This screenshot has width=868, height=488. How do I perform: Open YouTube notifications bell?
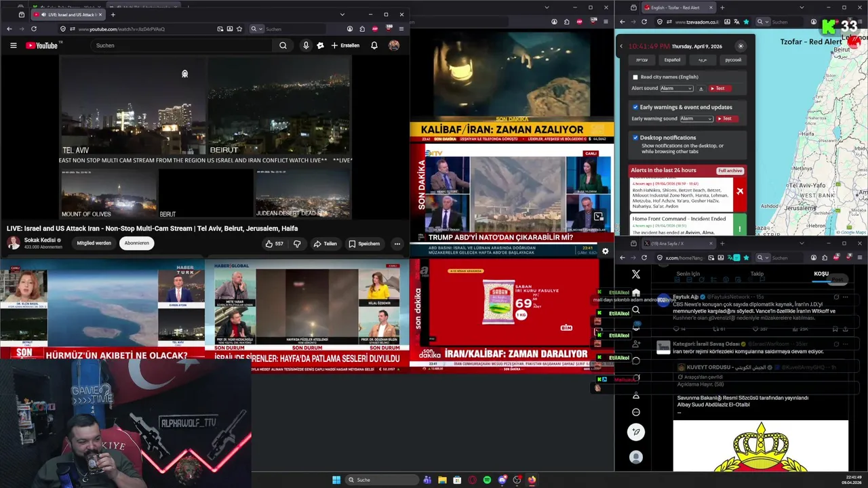374,45
